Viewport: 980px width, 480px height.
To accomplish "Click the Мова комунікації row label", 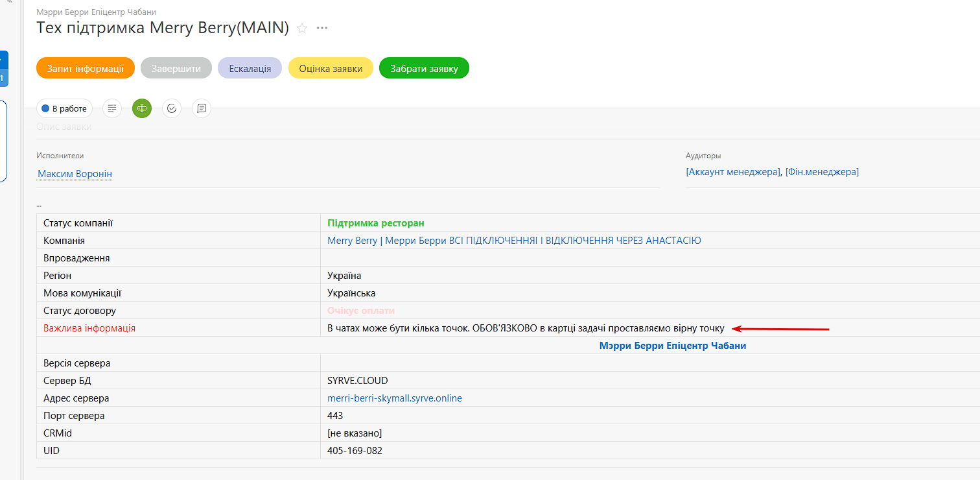I will pyautogui.click(x=82, y=293).
